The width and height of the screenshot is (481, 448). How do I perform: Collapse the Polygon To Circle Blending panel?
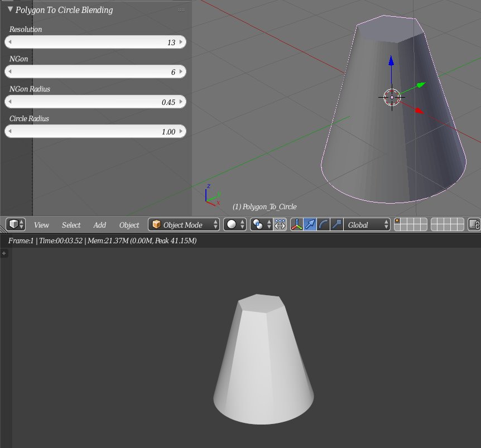point(10,9)
